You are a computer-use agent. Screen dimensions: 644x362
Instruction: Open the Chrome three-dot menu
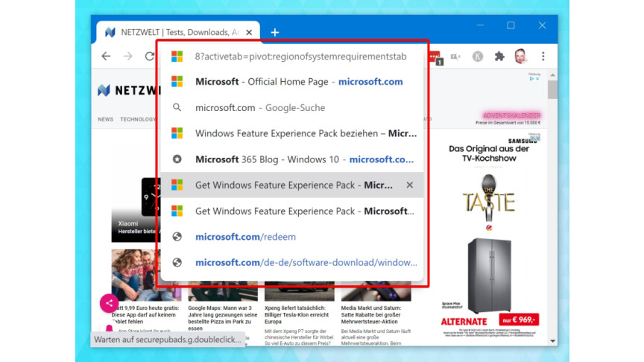[x=543, y=56]
